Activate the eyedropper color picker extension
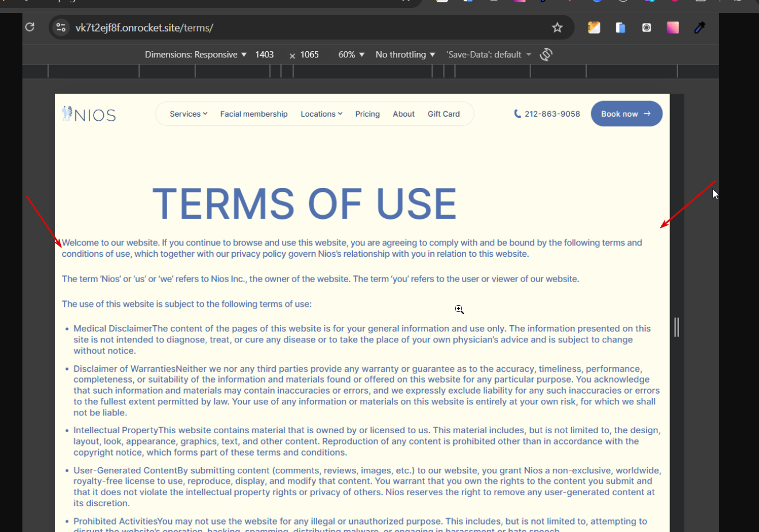The width and height of the screenshot is (759, 532). [x=699, y=28]
